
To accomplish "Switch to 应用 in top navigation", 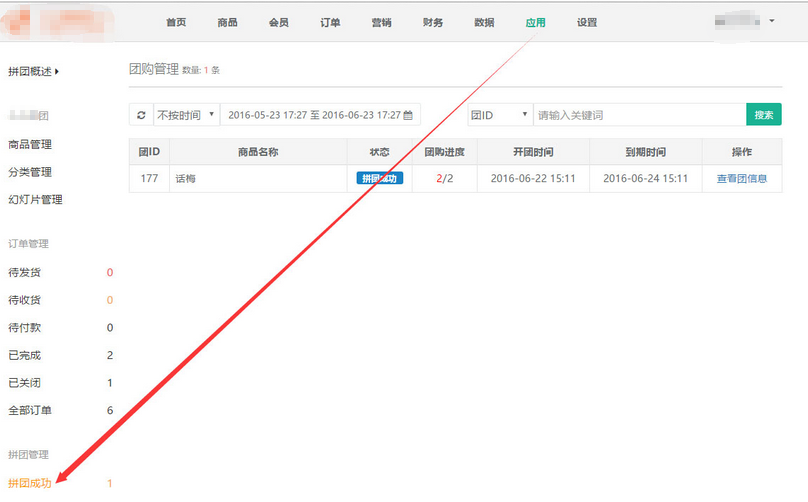I will tap(536, 22).
